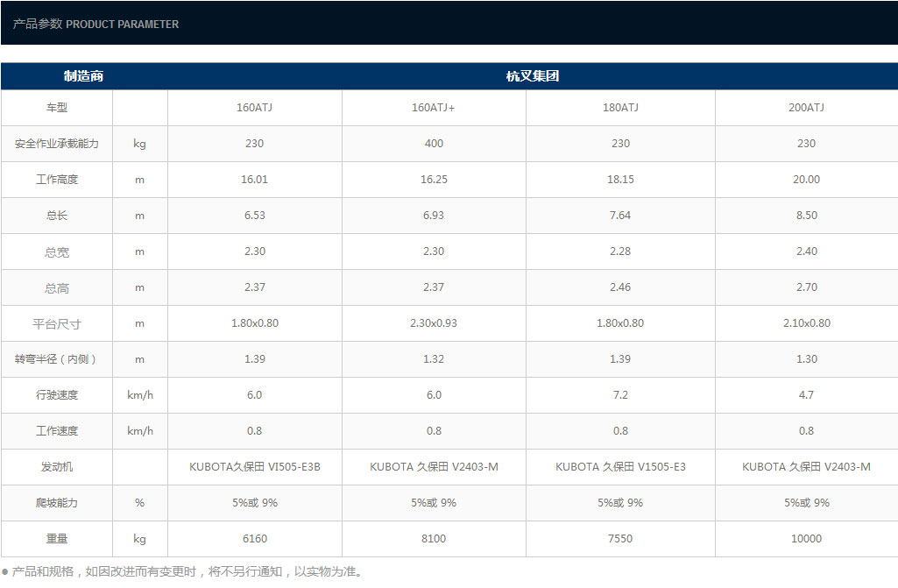Click the 平台尺寸 row label
Image resolution: width=898 pixels, height=588 pixels.
57,323
